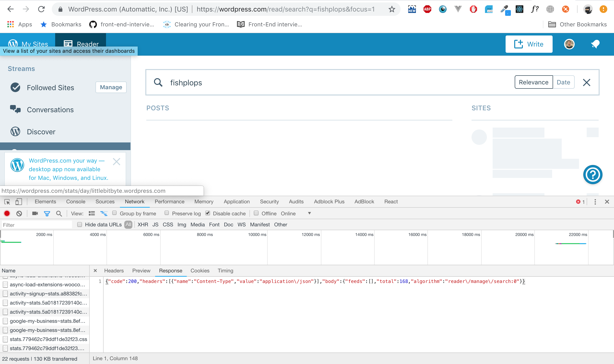Close the request details pane
This screenshot has width=614, height=364.
point(95,270)
